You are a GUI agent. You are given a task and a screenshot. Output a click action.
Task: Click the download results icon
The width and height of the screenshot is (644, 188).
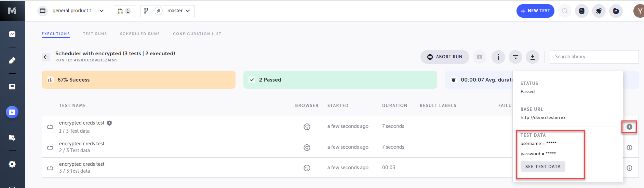point(532,57)
